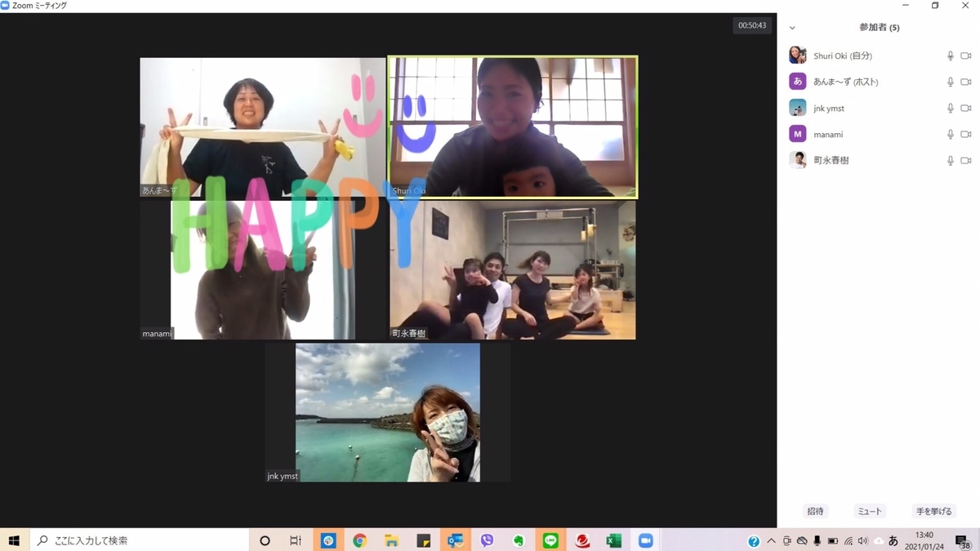980x551 pixels.
Task: Open the Windows Start menu
Action: (14, 540)
